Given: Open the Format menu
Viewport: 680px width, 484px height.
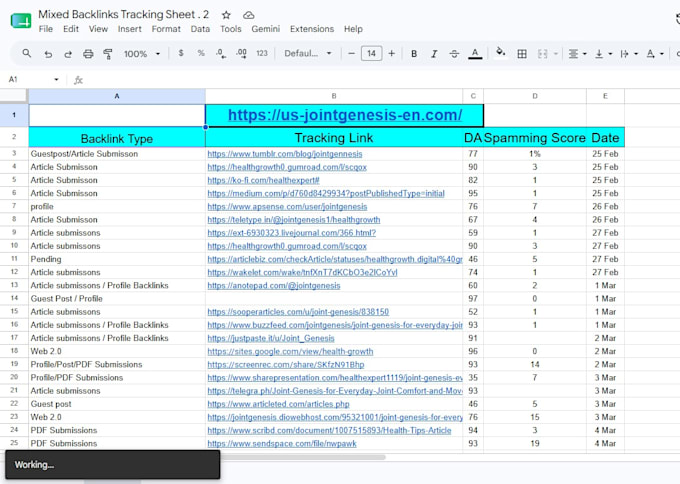Looking at the screenshot, I should tap(166, 29).
